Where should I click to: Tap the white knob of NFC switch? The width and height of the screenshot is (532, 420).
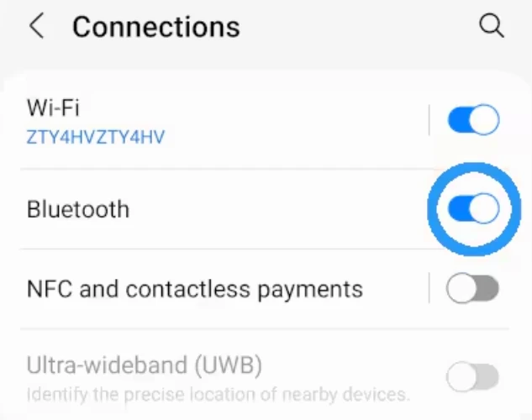(x=461, y=289)
